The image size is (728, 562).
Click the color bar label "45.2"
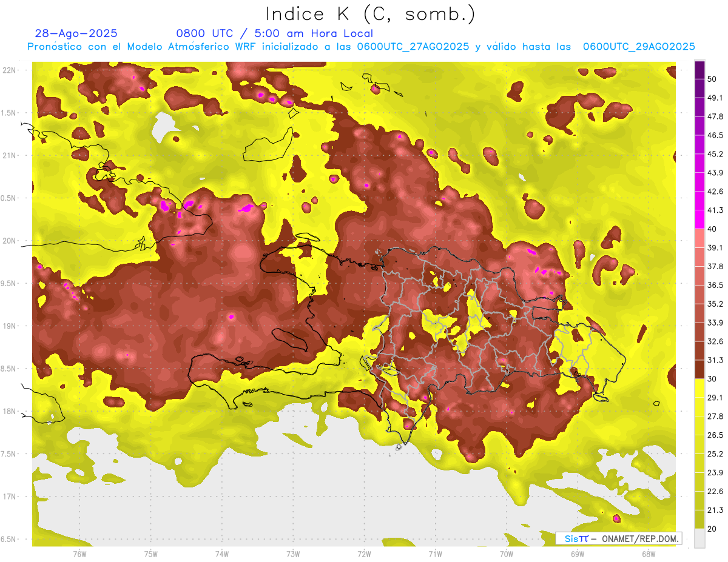click(715, 154)
